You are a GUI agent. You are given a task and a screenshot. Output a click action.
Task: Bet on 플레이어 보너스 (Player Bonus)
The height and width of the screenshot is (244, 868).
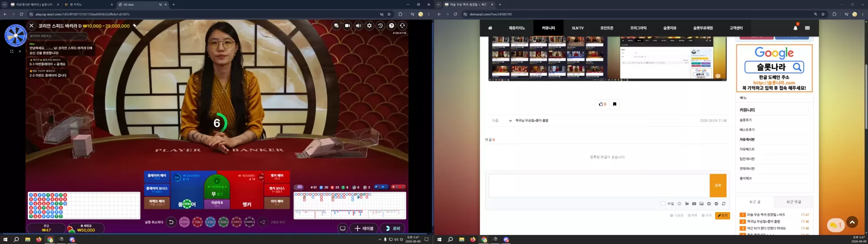tap(157, 190)
